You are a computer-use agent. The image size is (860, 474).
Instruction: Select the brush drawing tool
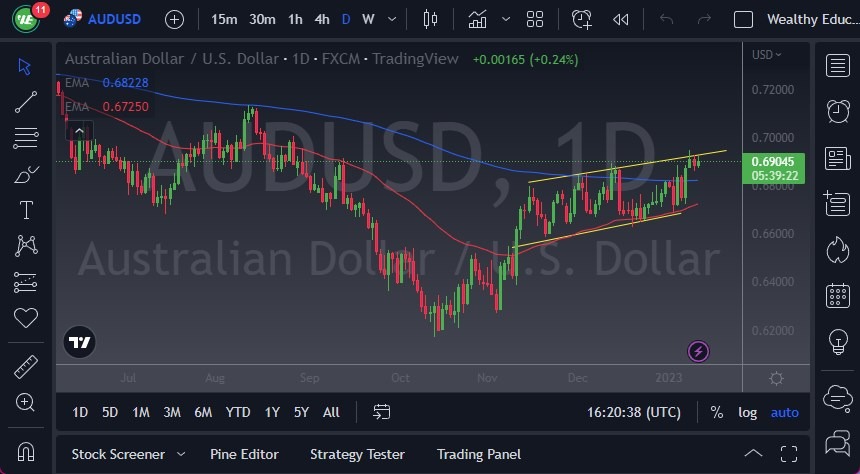coord(26,174)
